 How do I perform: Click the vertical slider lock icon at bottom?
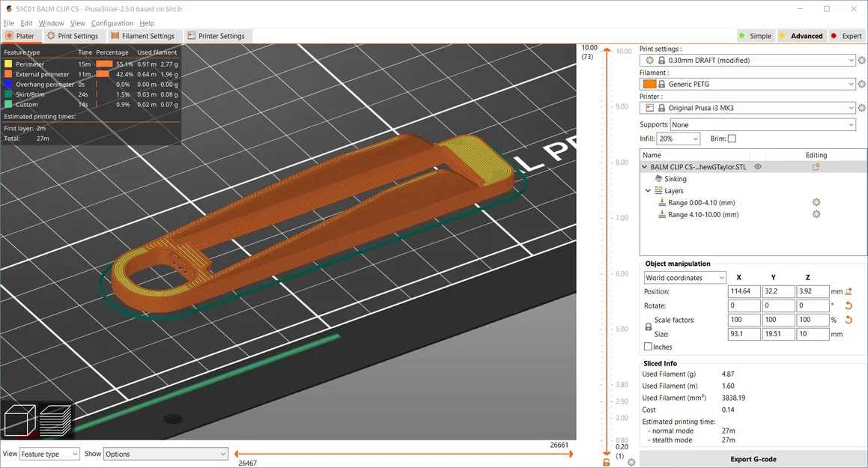pos(606,461)
